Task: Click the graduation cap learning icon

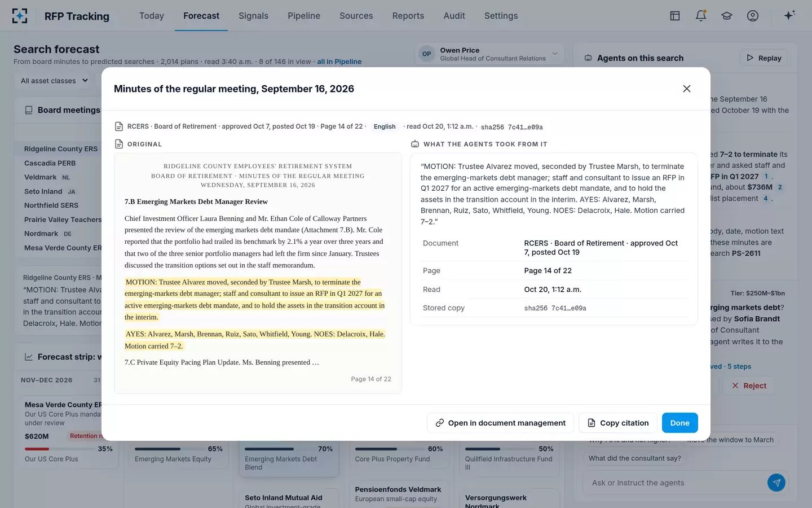Action: [x=727, y=16]
